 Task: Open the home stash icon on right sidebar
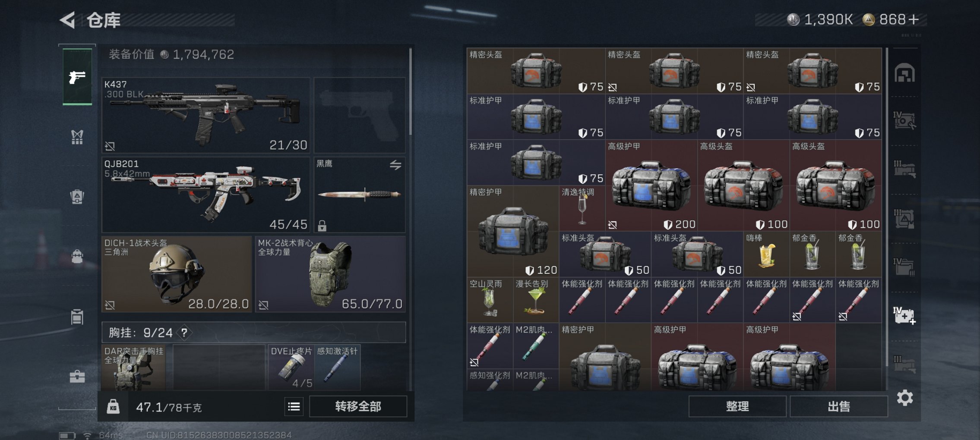tap(904, 73)
